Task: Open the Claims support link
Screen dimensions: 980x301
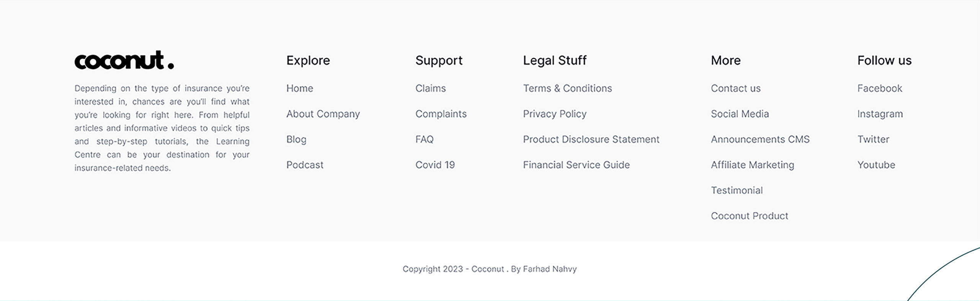Action: click(x=431, y=88)
